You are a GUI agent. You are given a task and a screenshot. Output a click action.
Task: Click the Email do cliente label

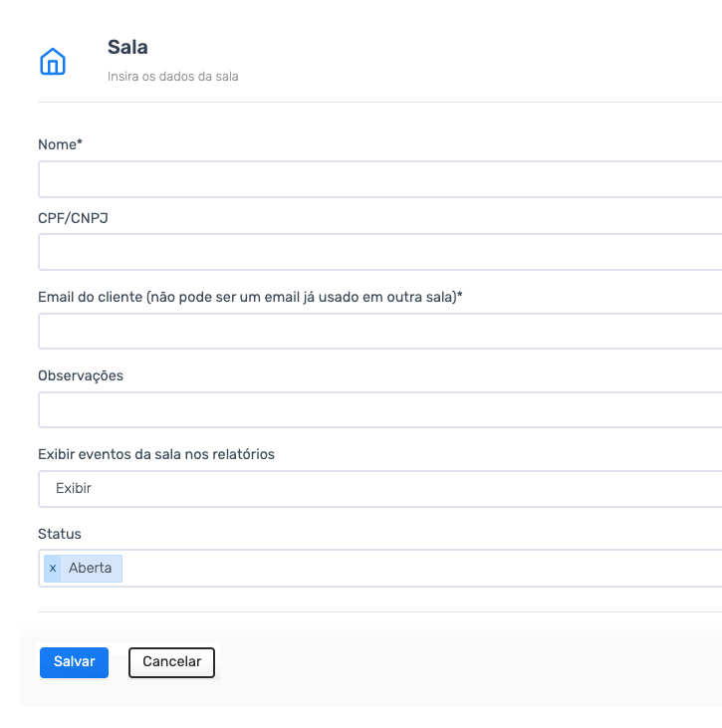pyautogui.click(x=250, y=297)
